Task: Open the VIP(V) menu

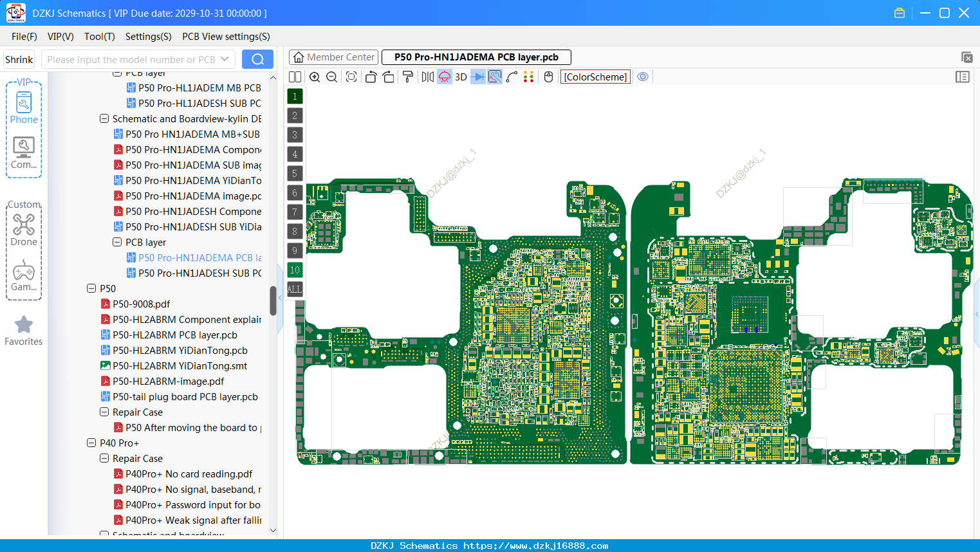Action: coord(60,37)
